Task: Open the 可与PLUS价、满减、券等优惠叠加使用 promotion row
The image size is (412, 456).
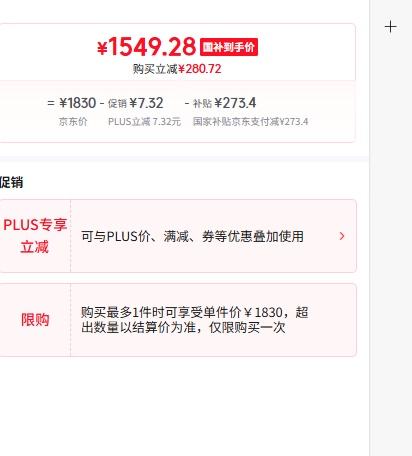Action: 178,236
